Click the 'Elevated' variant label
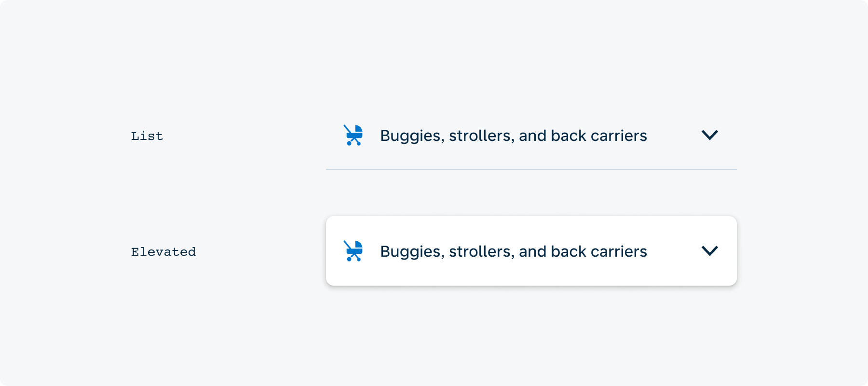 [x=163, y=252]
